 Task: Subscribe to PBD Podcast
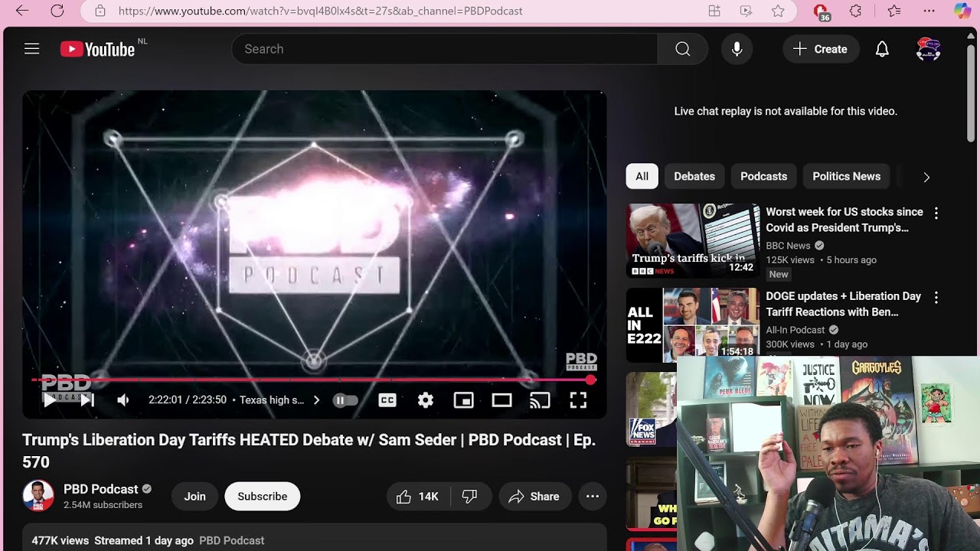(x=262, y=496)
